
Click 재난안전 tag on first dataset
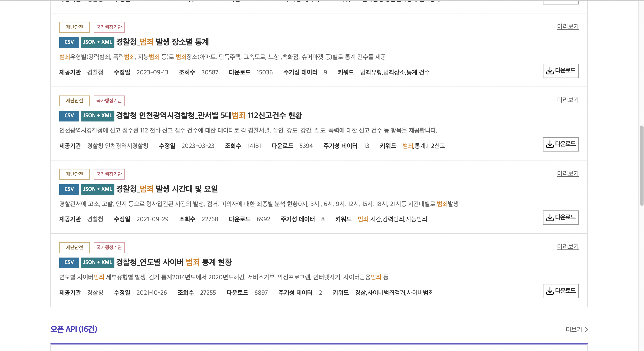pos(74,27)
